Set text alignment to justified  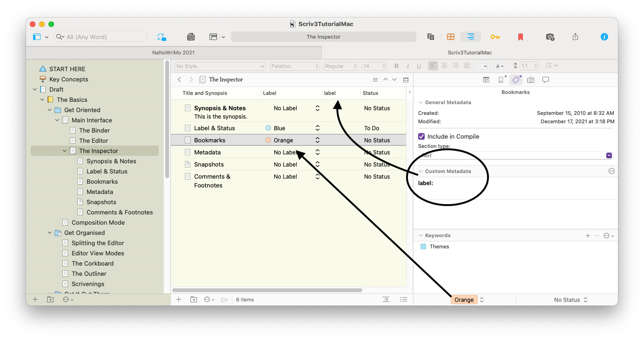tap(467, 66)
